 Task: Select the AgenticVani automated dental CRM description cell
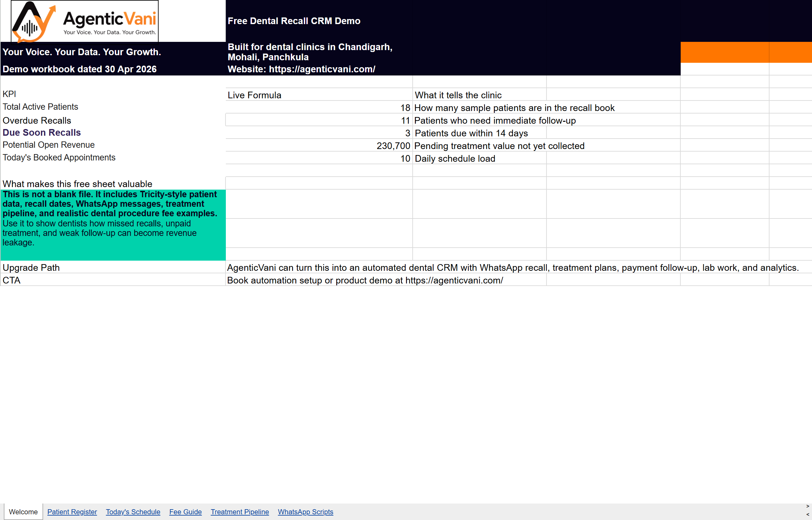[x=513, y=267]
